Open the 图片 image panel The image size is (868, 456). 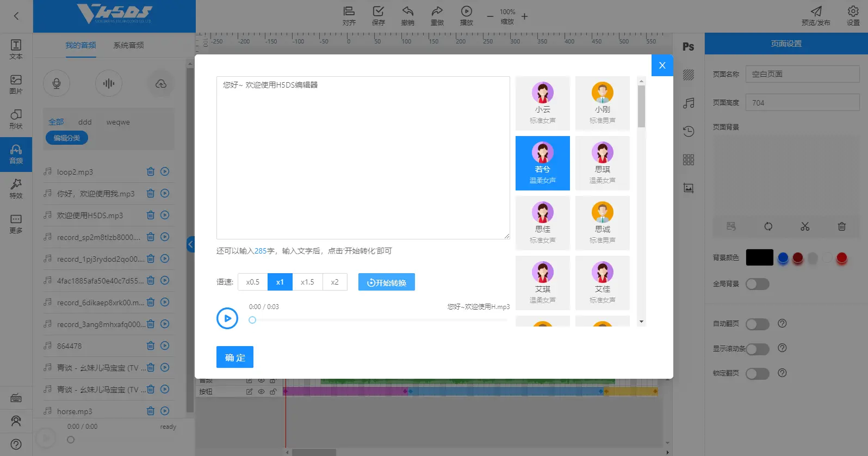(x=16, y=84)
